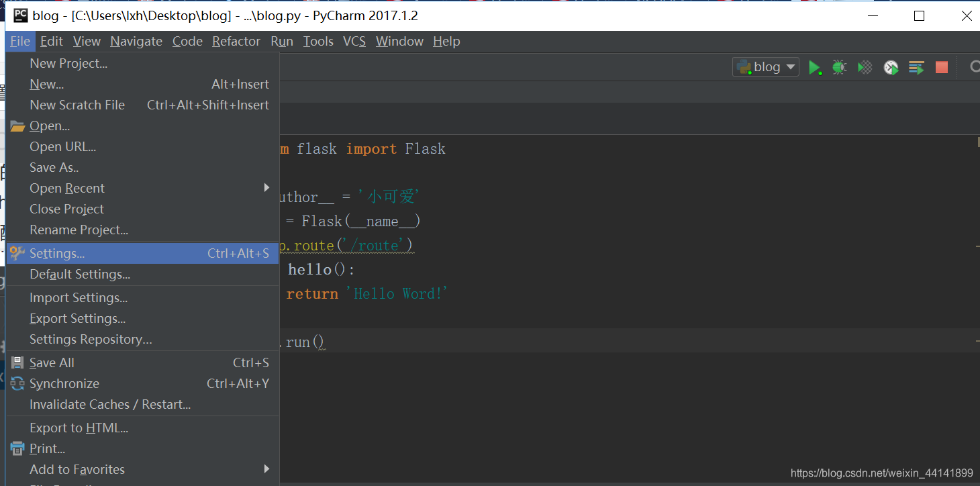This screenshot has width=980, height=486.
Task: Open the Help menu
Action: (446, 41)
